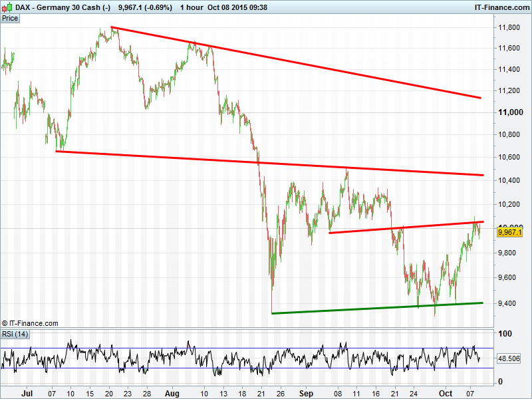Select the top descending red trend line
Screen dimensions: 532x399
(x=296, y=63)
